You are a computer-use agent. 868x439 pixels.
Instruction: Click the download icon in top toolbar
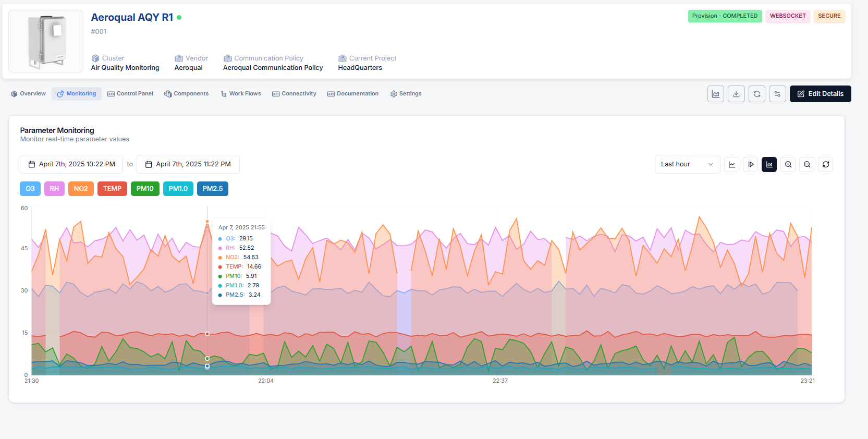(x=736, y=94)
